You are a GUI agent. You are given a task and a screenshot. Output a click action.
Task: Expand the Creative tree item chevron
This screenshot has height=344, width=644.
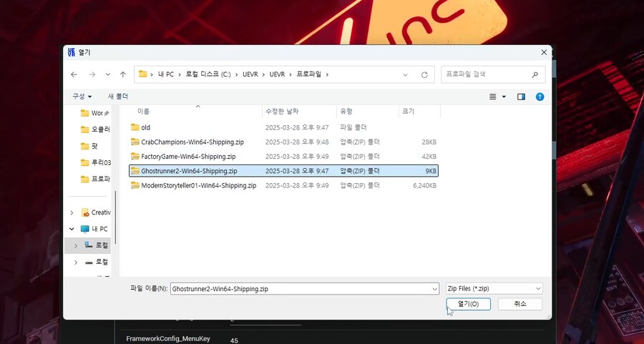point(72,212)
